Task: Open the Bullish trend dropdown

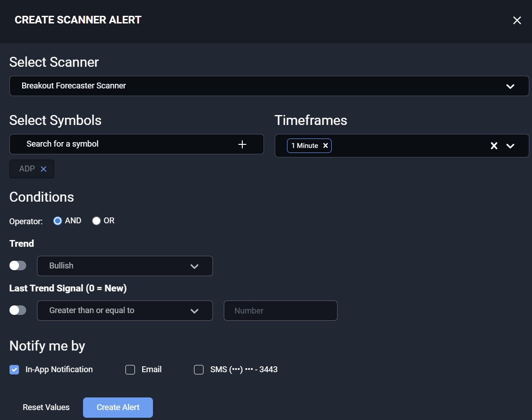Action: [125, 266]
